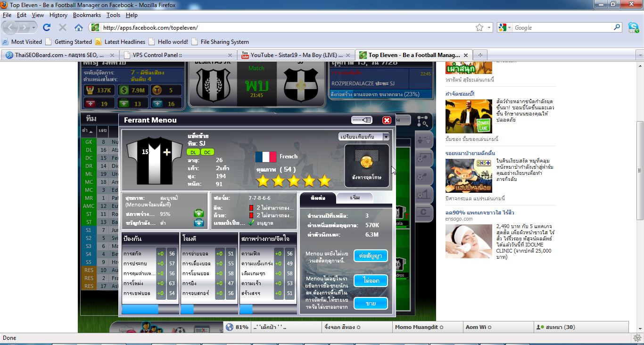This screenshot has height=345, width=644.
Task: Click the green medical kit plus icon
Action: tap(199, 214)
